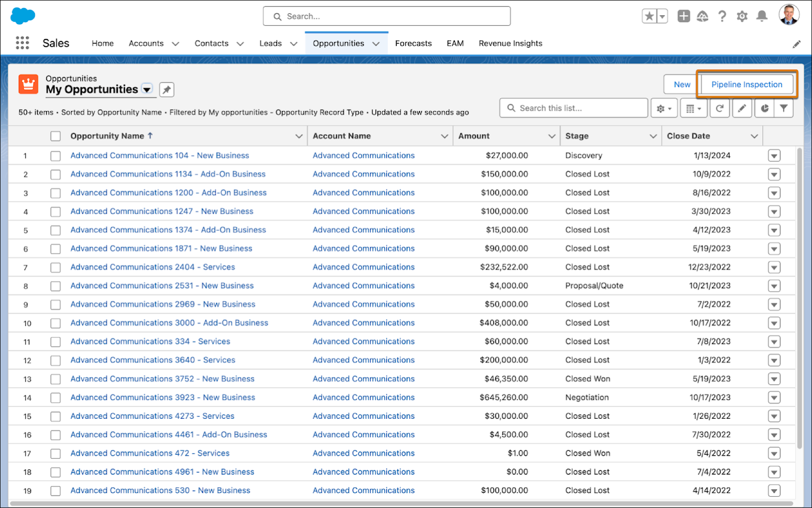Refresh the opportunities list

719,108
